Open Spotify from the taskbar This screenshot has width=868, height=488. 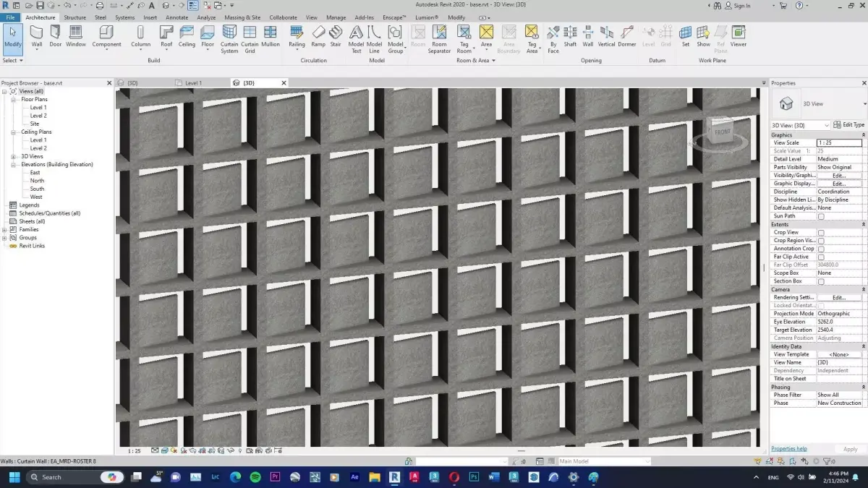255,477
